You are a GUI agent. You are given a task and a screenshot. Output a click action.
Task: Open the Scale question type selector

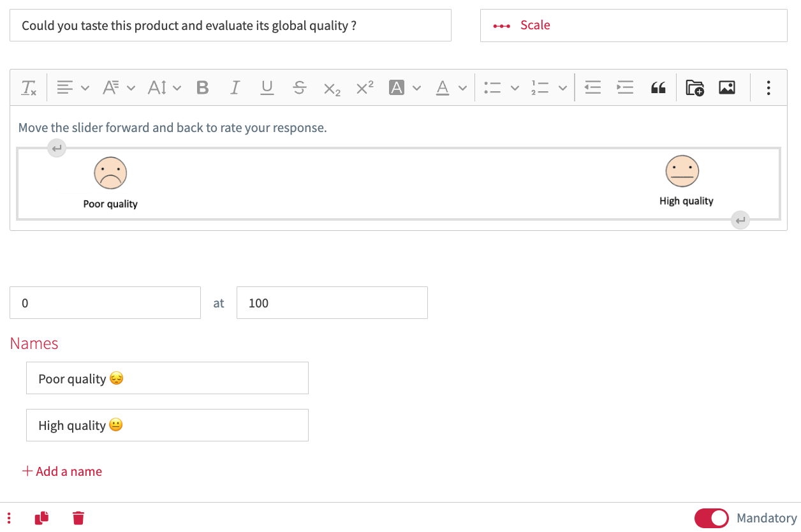click(x=633, y=26)
